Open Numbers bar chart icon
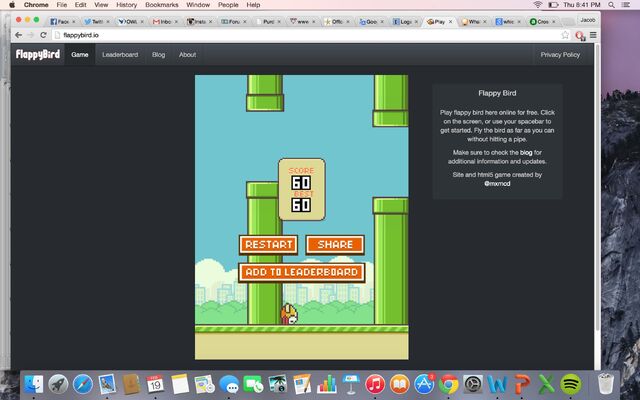The height and width of the screenshot is (400, 640). (x=327, y=384)
